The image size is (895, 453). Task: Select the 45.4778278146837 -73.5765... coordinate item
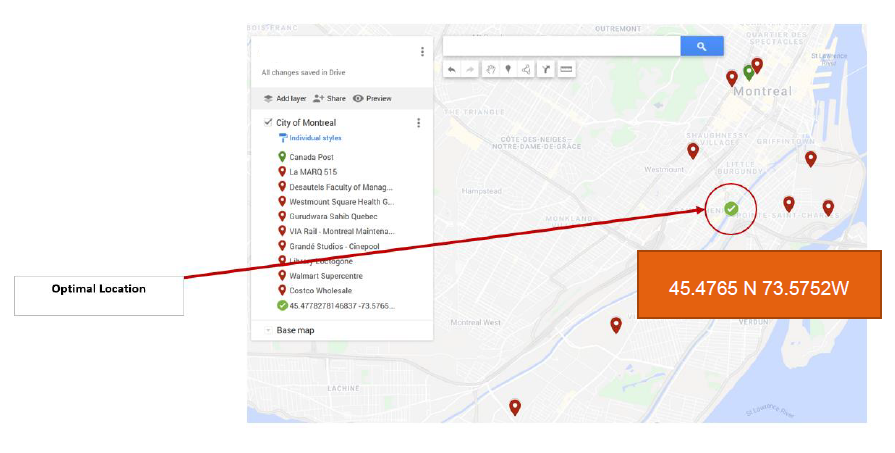pos(341,306)
